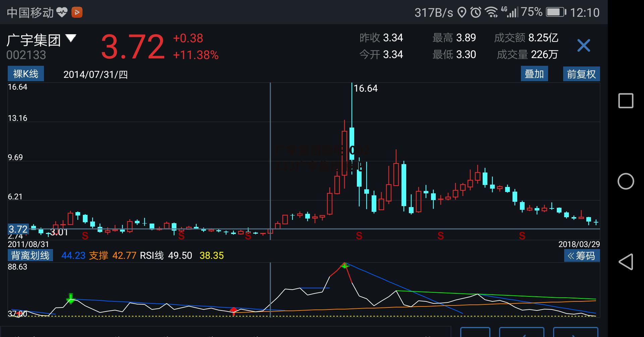Viewport: 644px width, 337px height.
Task: Tap the Wi-Fi status icon
Action: (x=492, y=13)
